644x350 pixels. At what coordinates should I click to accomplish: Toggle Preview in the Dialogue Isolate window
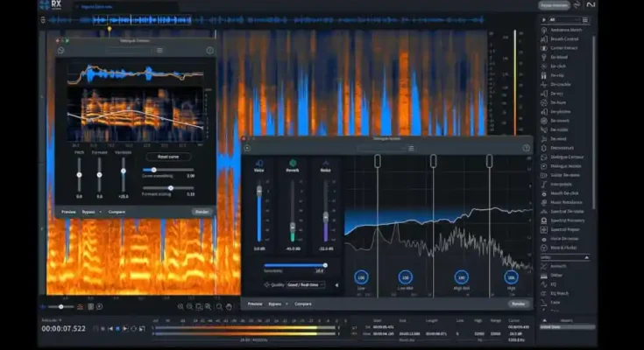(255, 304)
